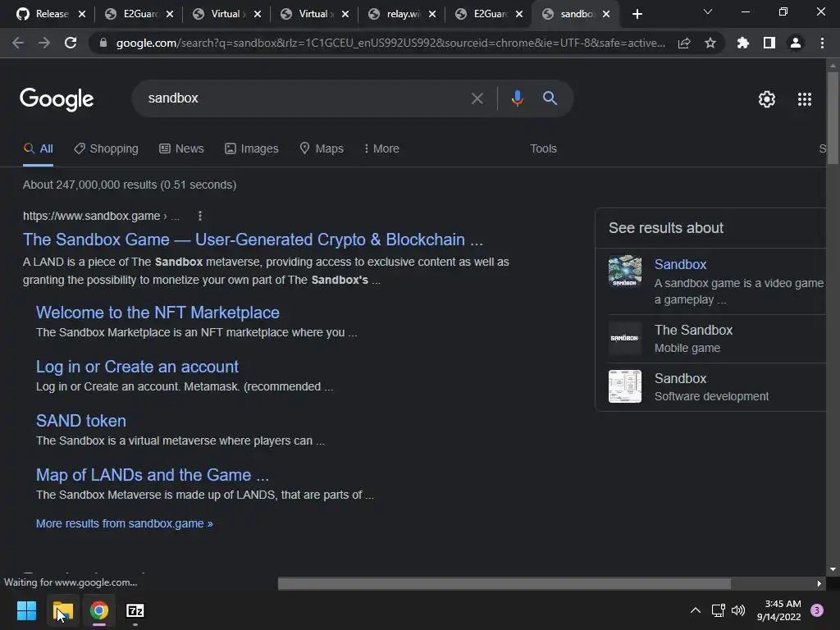Open More results from sandbox.game
Screen dimensions: 840x630
(x=125, y=523)
